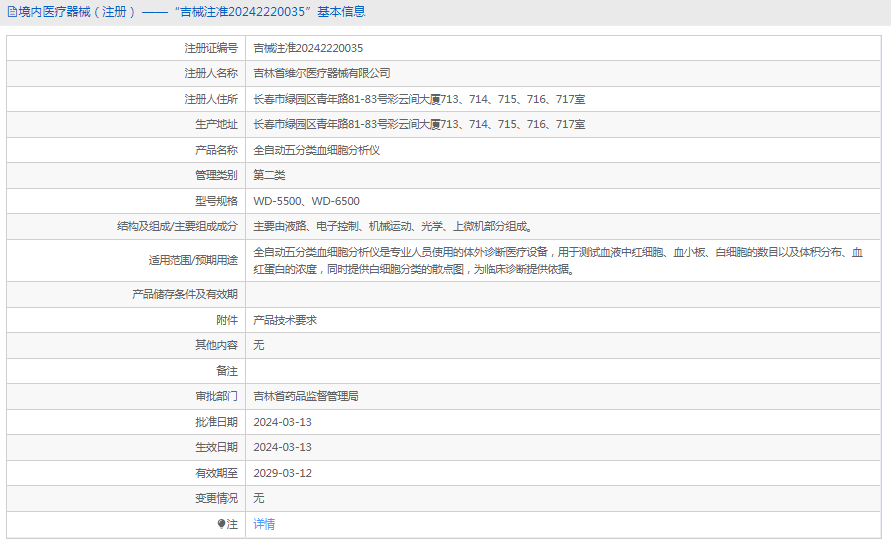Select product name 全自动五分类血细胞分析仪

point(317,150)
